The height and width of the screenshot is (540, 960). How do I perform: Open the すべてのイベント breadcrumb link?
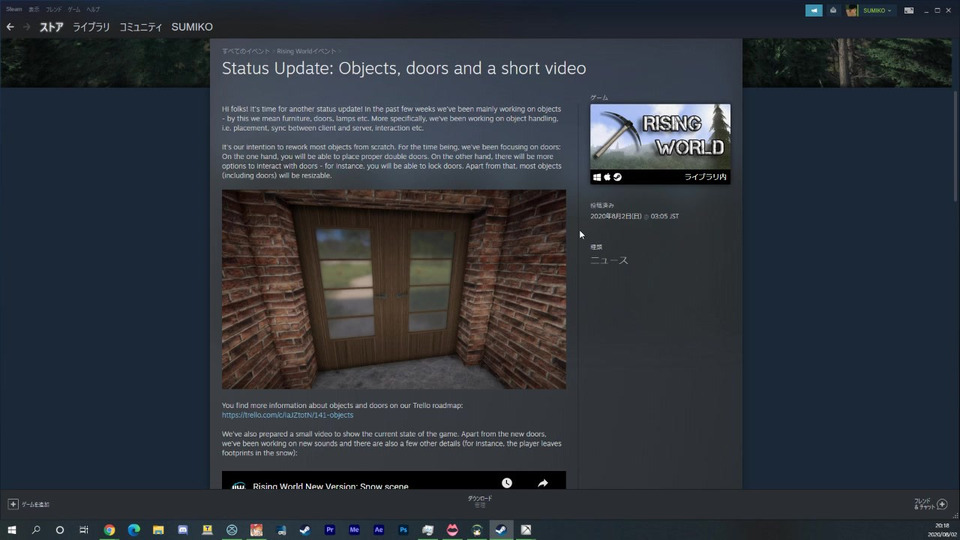click(x=246, y=51)
